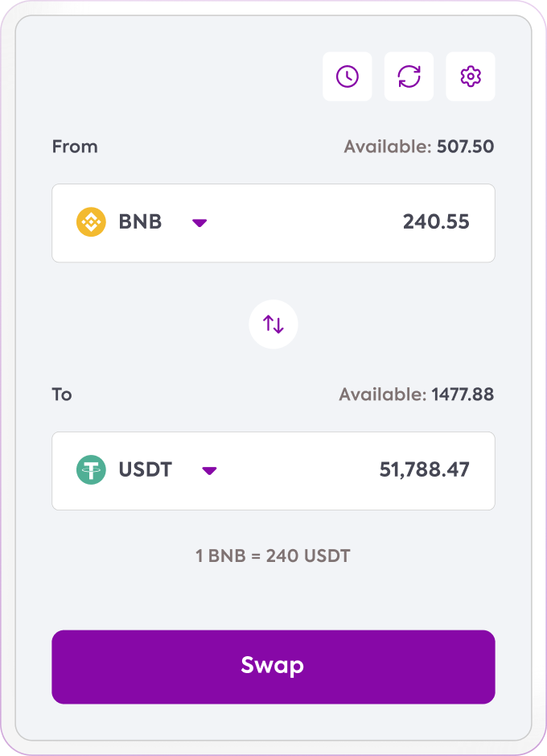Open transaction history clock icon
This screenshot has height=756, width=547.
click(348, 76)
